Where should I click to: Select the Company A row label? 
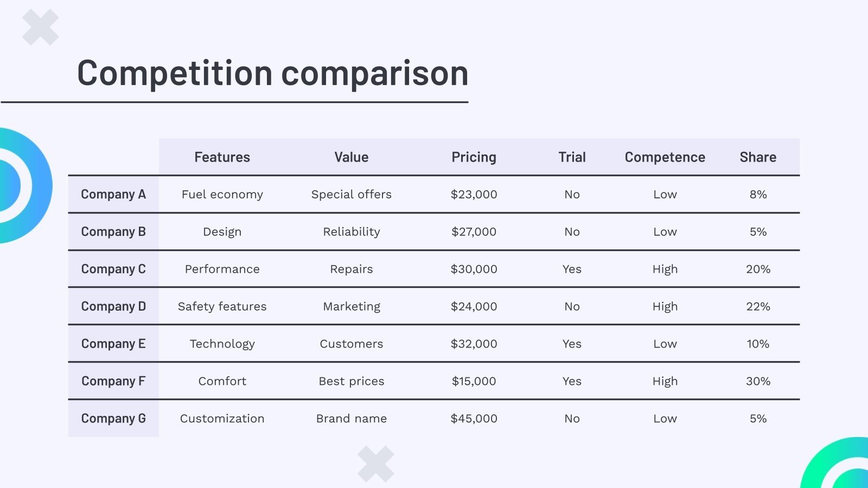pos(113,194)
